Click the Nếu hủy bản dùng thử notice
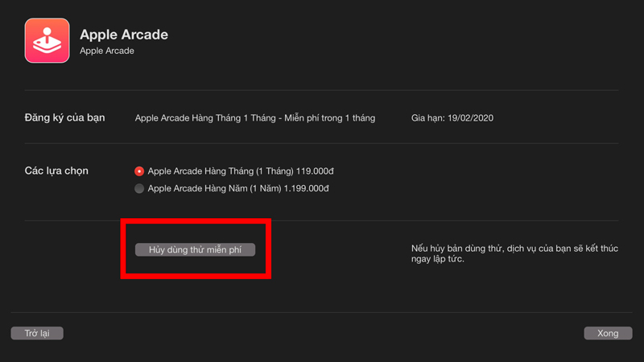 [x=514, y=249]
